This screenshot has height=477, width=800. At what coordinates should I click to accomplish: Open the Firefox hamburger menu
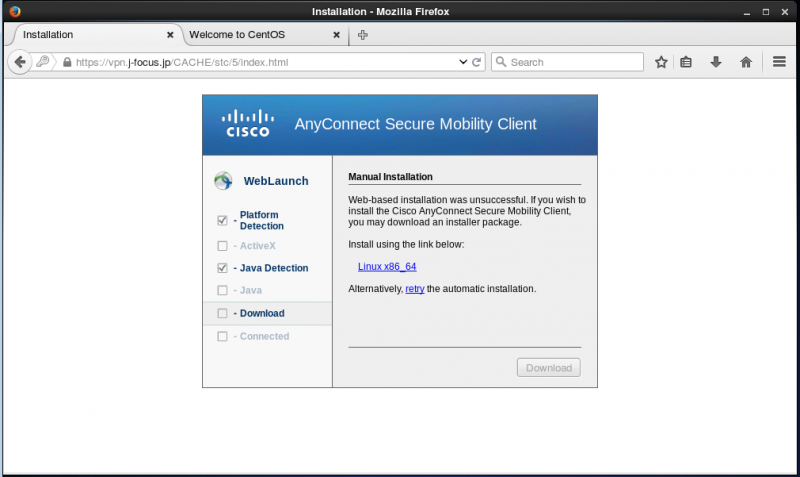(x=779, y=62)
